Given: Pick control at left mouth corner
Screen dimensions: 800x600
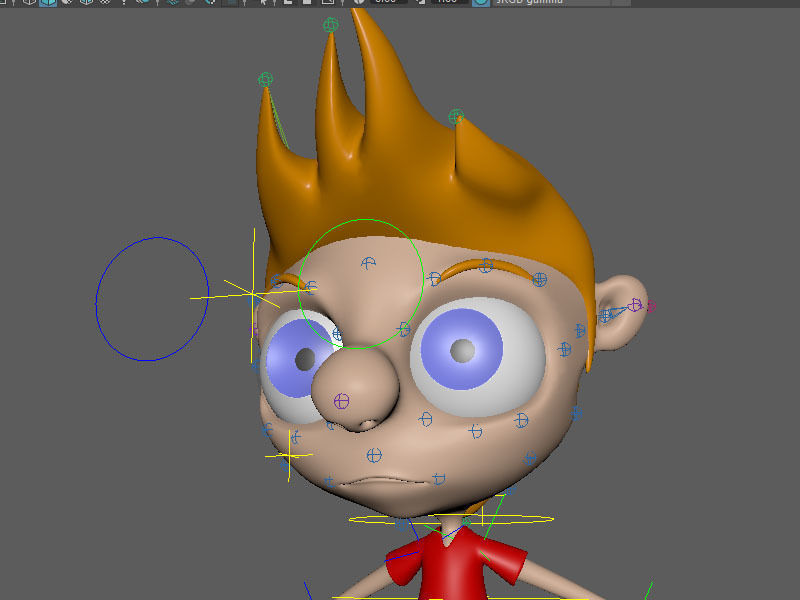Looking at the screenshot, I should [330, 481].
